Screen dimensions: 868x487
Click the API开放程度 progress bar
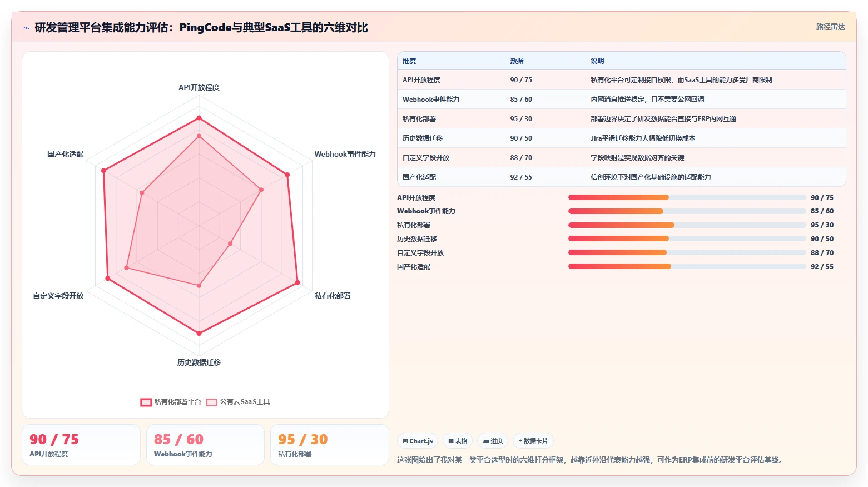click(x=687, y=197)
